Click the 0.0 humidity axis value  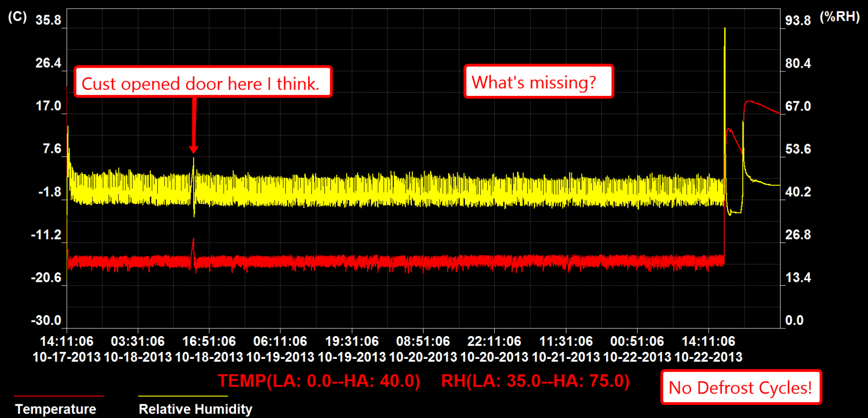794,320
